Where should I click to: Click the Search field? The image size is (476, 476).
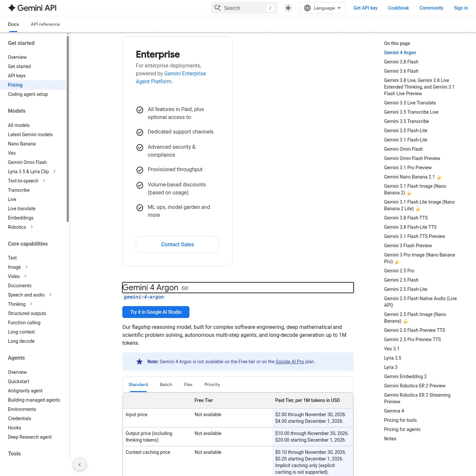click(244, 8)
